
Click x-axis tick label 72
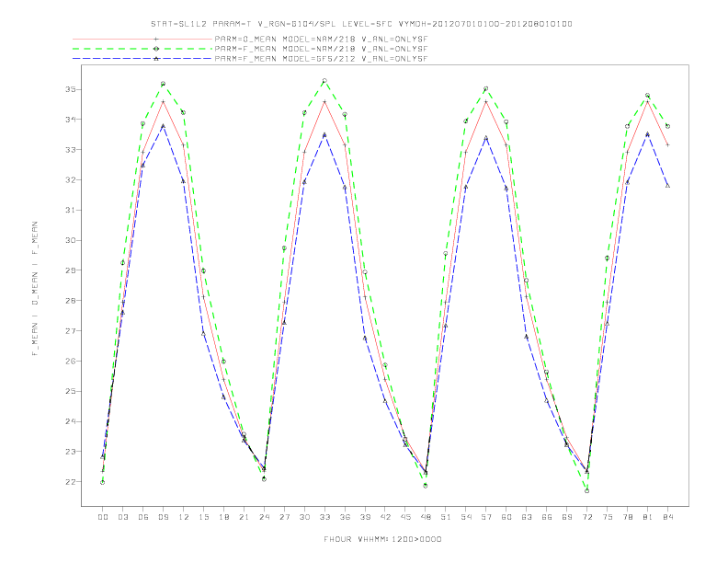coord(587,517)
